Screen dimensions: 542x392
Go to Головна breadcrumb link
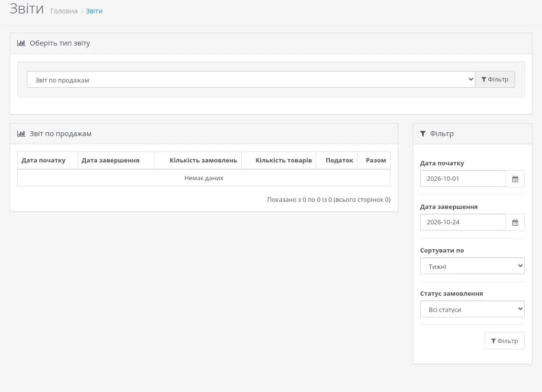pos(64,11)
